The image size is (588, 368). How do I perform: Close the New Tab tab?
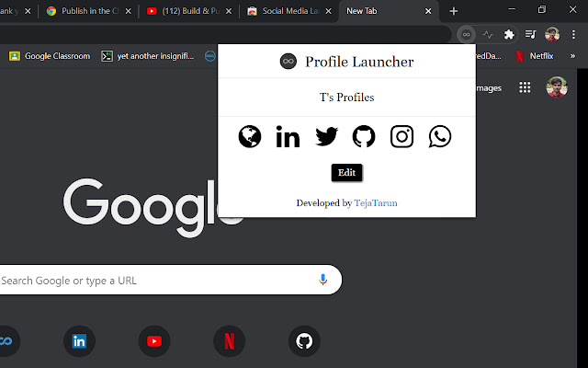click(x=428, y=11)
